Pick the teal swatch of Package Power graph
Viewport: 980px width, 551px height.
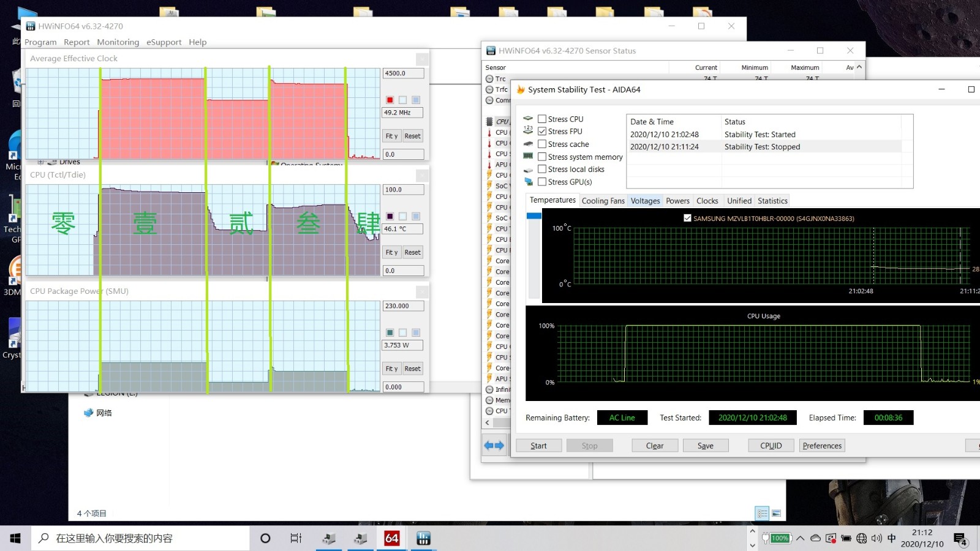click(x=390, y=332)
